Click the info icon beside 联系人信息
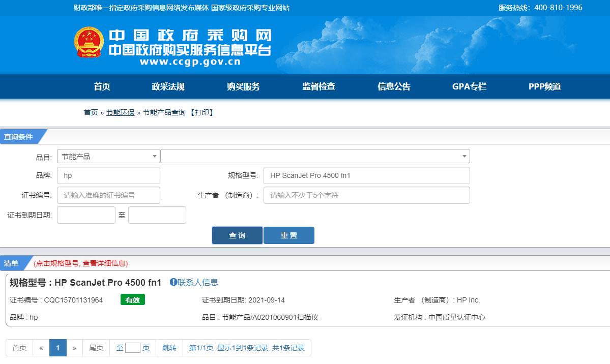This screenshot has height=364, width=610. (x=173, y=282)
